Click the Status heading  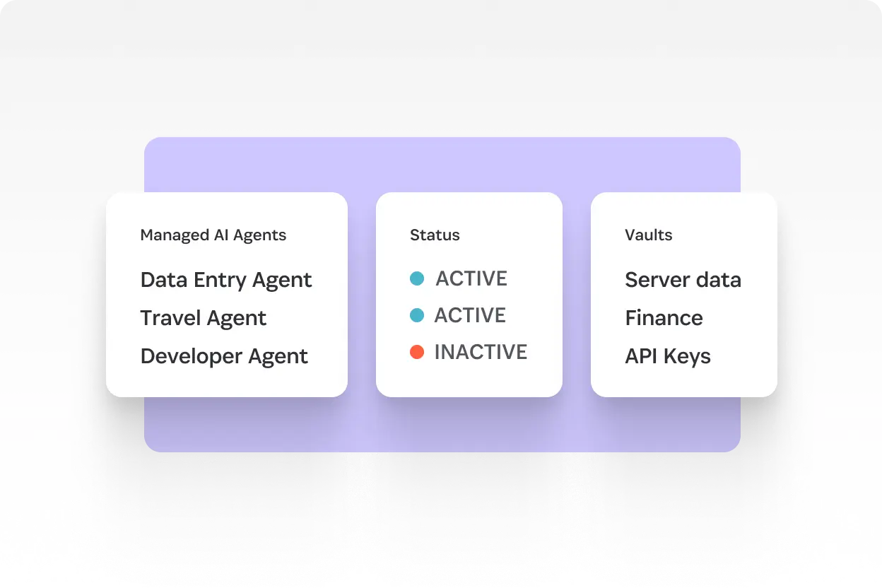(435, 235)
